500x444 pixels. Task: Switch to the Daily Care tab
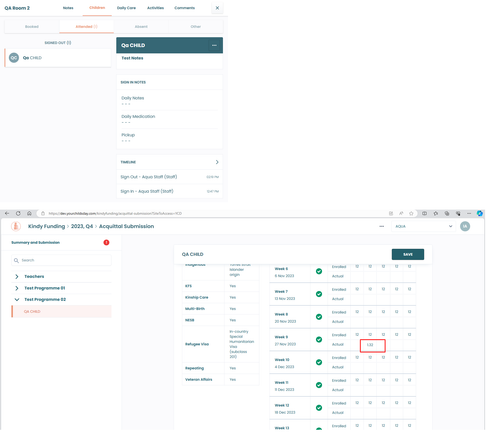(126, 8)
